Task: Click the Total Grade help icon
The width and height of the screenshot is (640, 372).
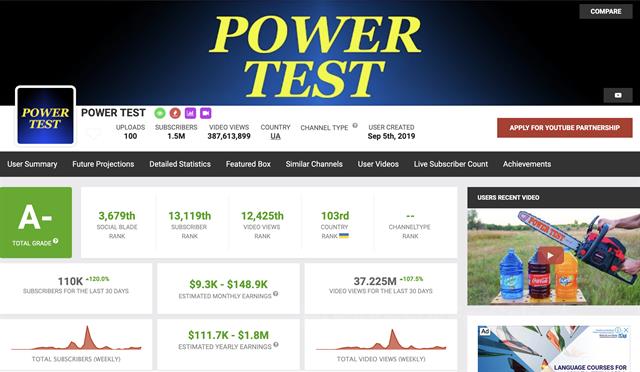Action: tap(56, 241)
